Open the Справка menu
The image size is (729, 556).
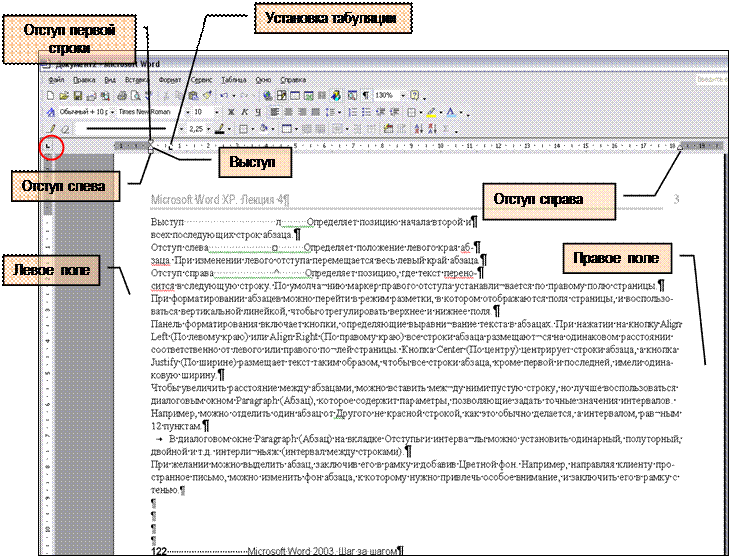[x=293, y=80]
